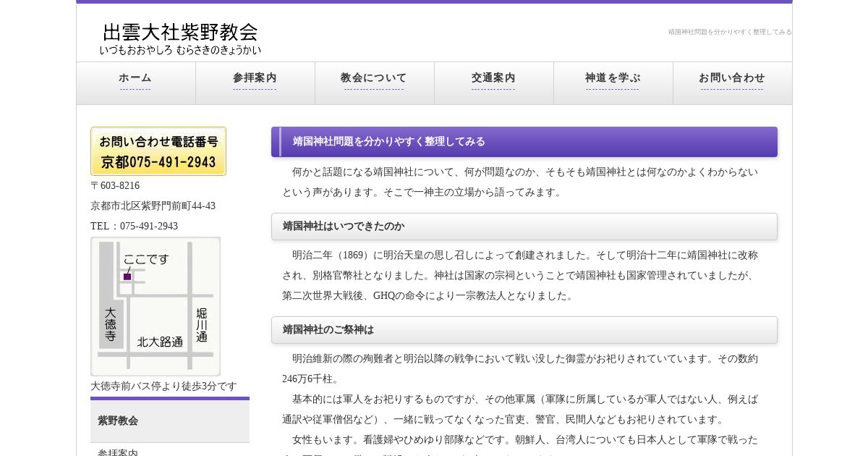Click the いづもおおやしろ むらさきのきょうかい subtitle
The image size is (868, 456).
(180, 50)
